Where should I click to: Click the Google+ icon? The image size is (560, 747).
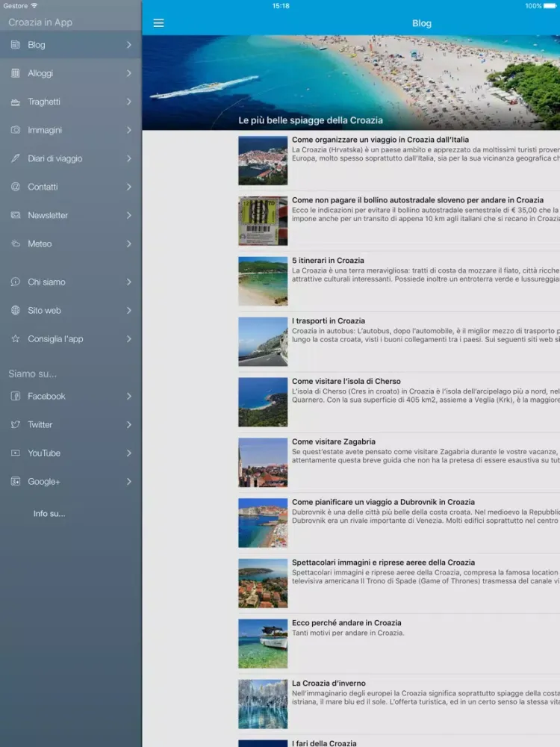pyautogui.click(x=16, y=482)
